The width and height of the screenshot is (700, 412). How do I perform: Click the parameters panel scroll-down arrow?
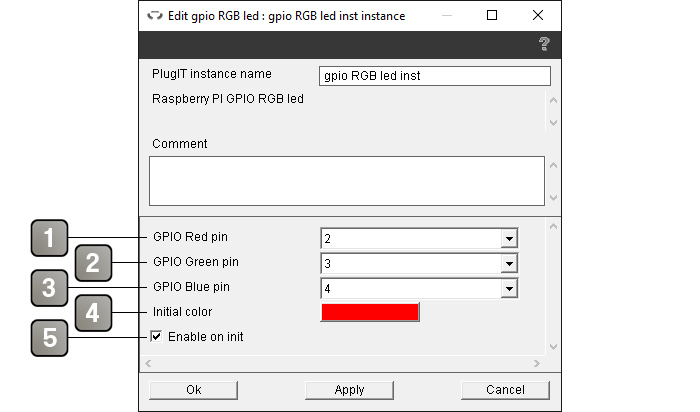point(554,347)
